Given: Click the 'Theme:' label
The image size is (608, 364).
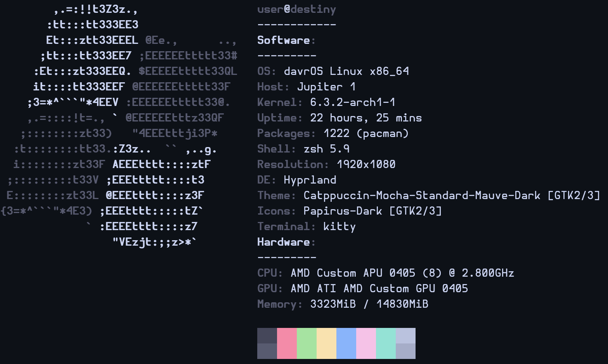Looking at the screenshot, I should pos(277,196).
